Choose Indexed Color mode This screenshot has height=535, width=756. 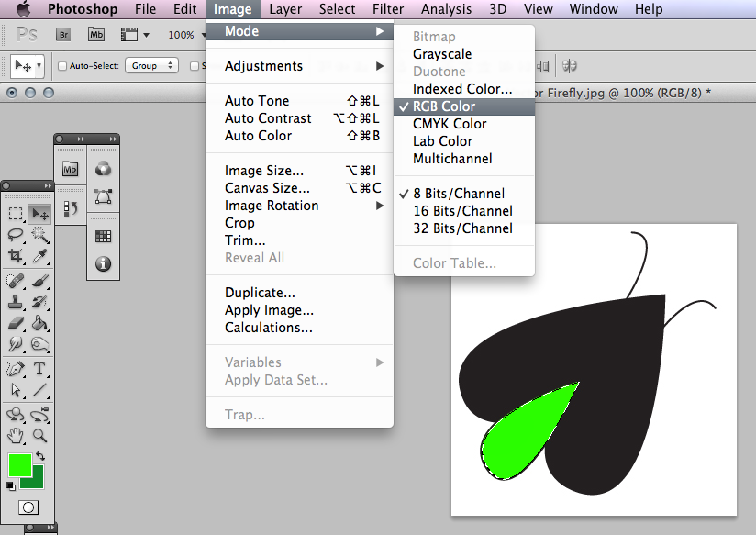click(464, 89)
